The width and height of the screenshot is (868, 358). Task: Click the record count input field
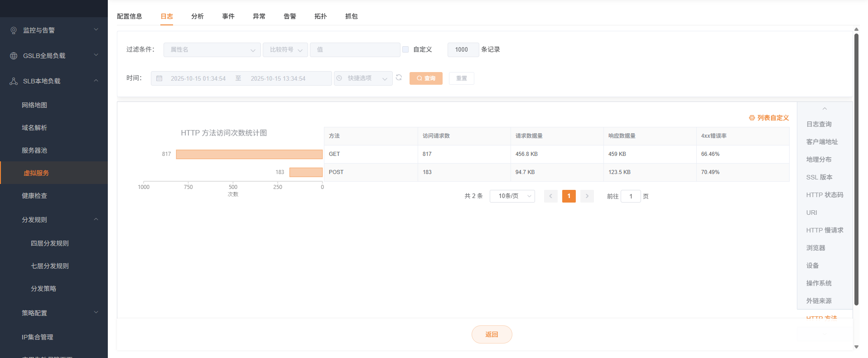coord(463,50)
